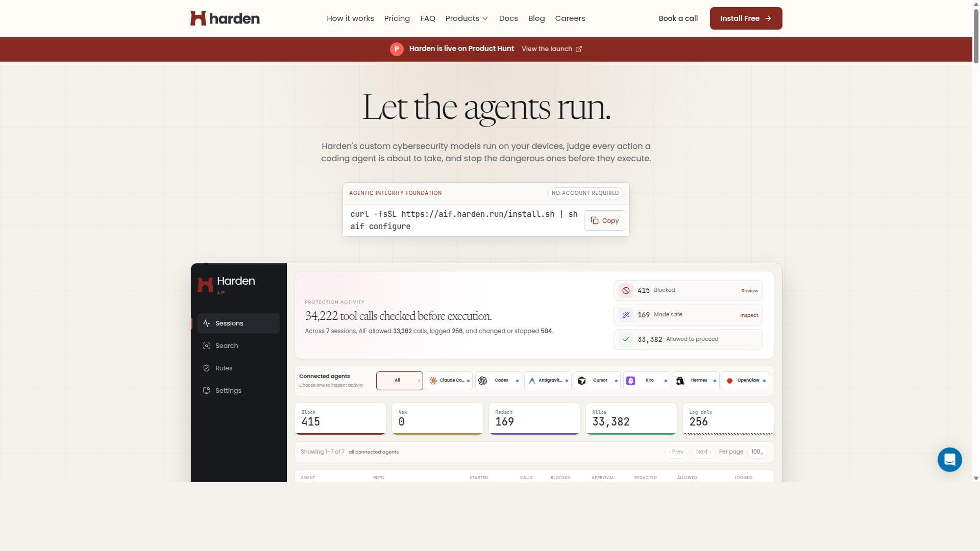
Task: Click the magic wand icon beside 169 Made safe
Action: click(626, 315)
